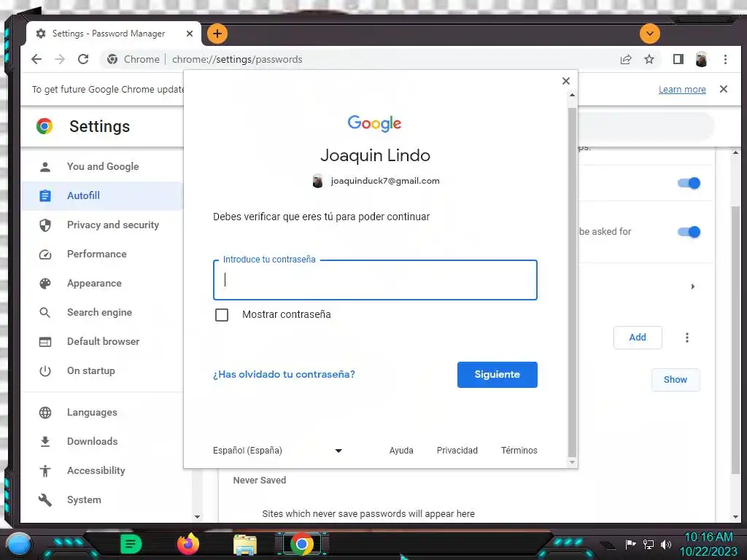747x560 pixels.
Task: Open Default browser settings
Action: [x=102, y=341]
